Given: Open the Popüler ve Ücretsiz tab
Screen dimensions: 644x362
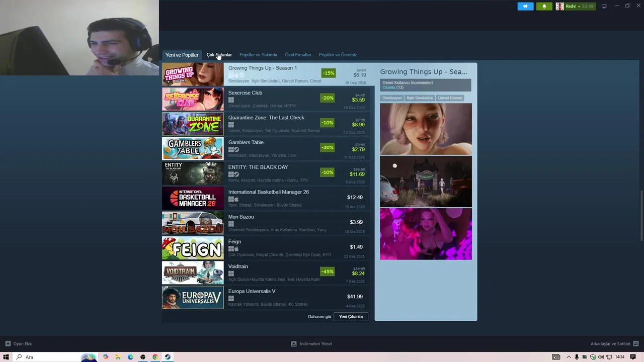Looking at the screenshot, I should [338, 55].
